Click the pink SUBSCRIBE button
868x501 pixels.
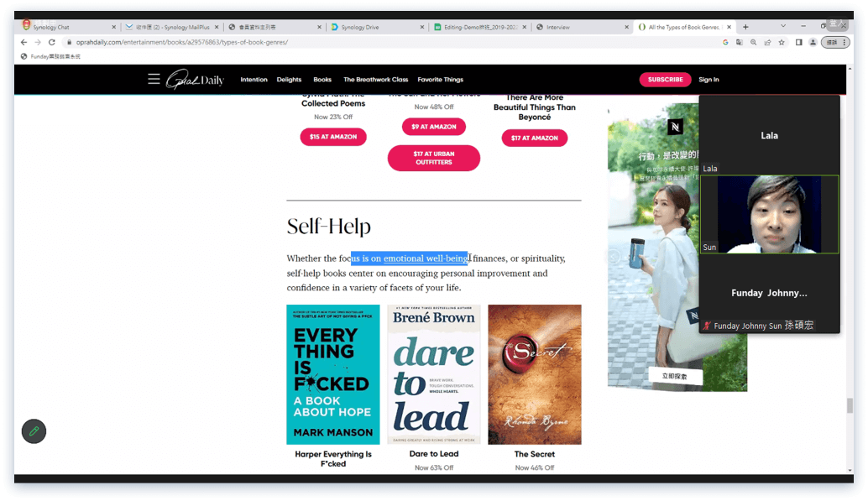pyautogui.click(x=665, y=80)
